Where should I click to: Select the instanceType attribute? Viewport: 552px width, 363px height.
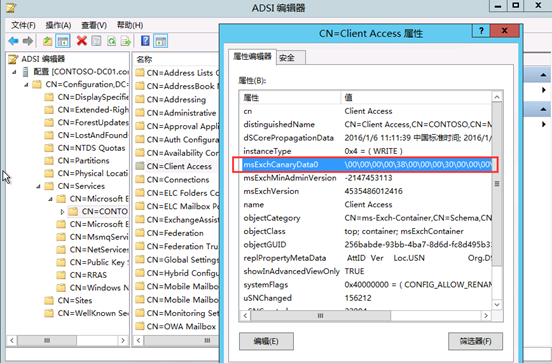click(267, 151)
